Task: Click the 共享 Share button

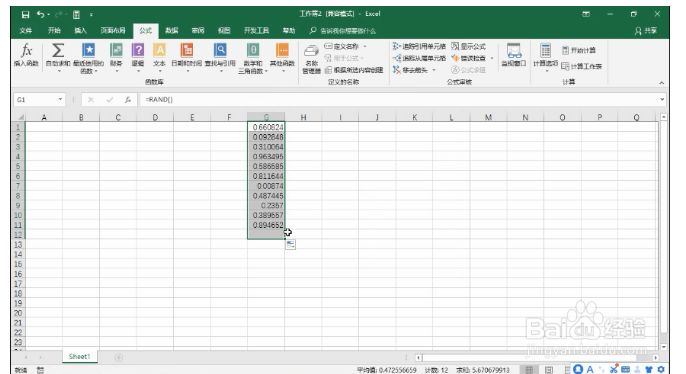Action: click(646, 31)
